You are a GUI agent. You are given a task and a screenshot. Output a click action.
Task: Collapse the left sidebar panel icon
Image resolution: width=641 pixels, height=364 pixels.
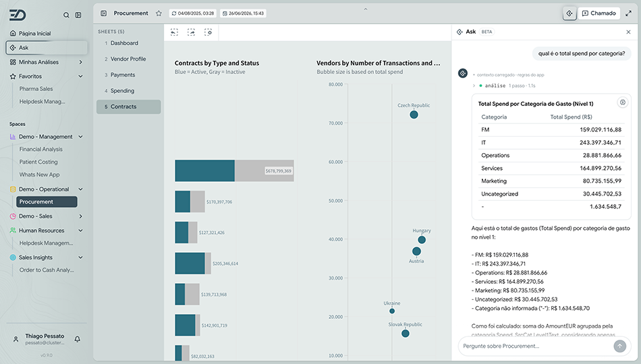[x=78, y=15]
